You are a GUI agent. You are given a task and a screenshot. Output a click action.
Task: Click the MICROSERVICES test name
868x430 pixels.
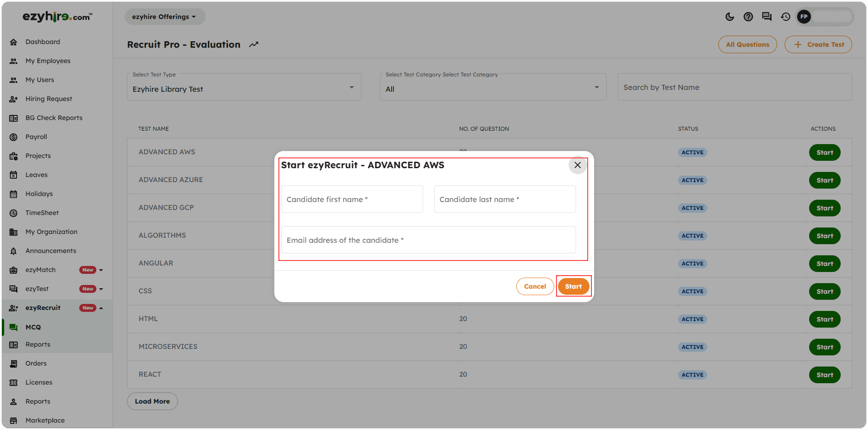[x=168, y=347]
